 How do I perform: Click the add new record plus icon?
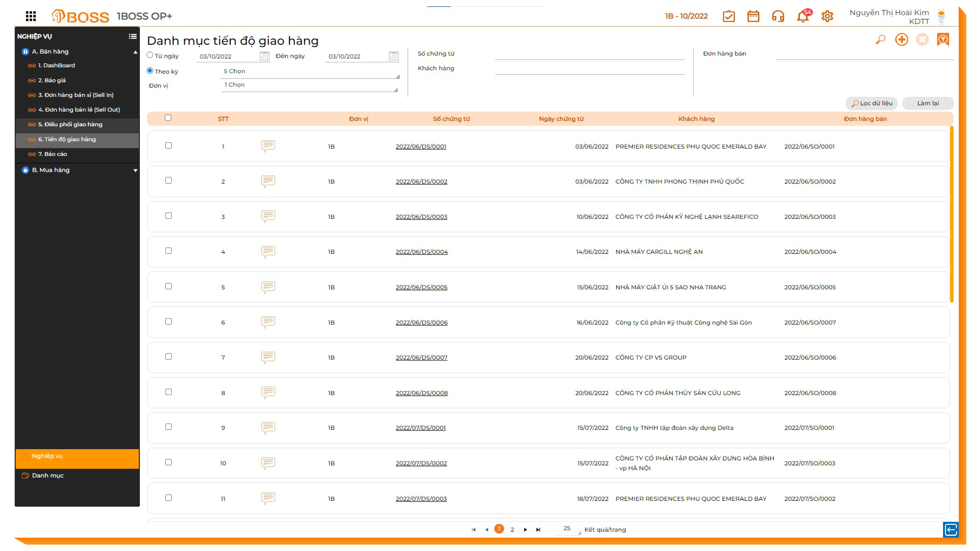click(x=901, y=40)
